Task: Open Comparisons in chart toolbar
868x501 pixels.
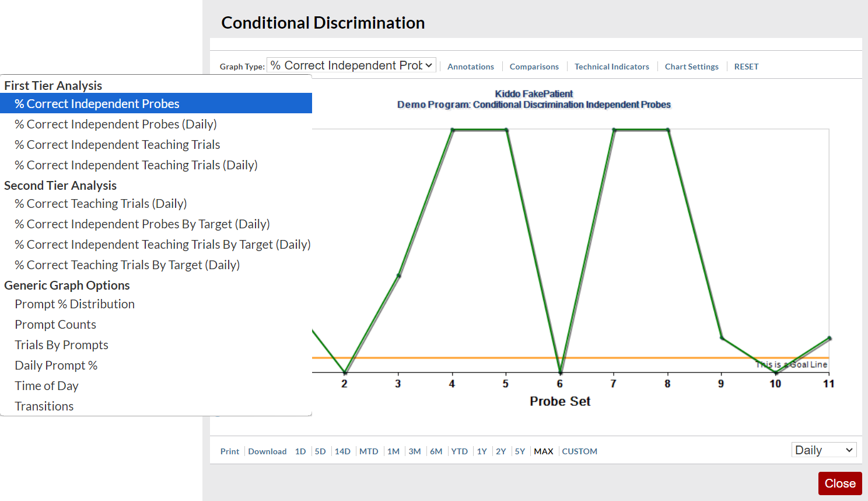Action: (534, 67)
